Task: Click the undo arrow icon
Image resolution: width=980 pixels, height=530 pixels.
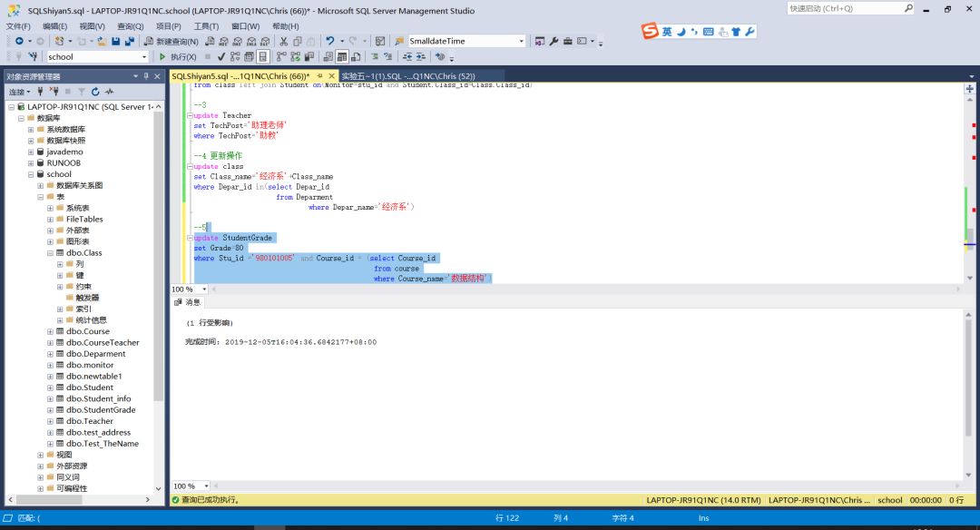Action: [330, 42]
